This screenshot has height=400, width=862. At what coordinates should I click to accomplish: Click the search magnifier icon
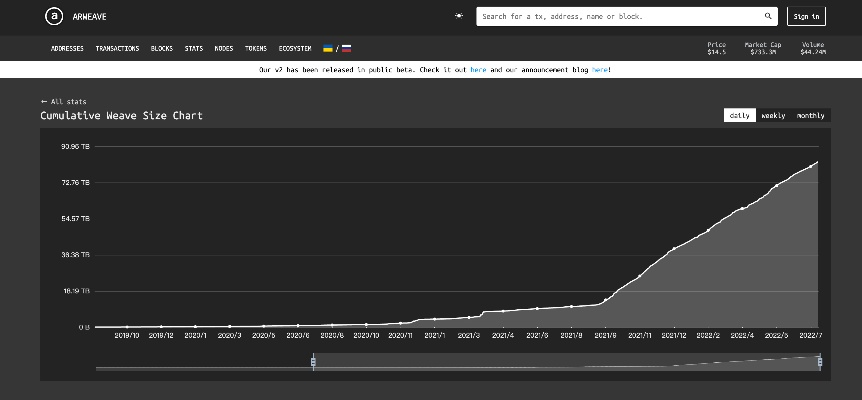click(768, 16)
